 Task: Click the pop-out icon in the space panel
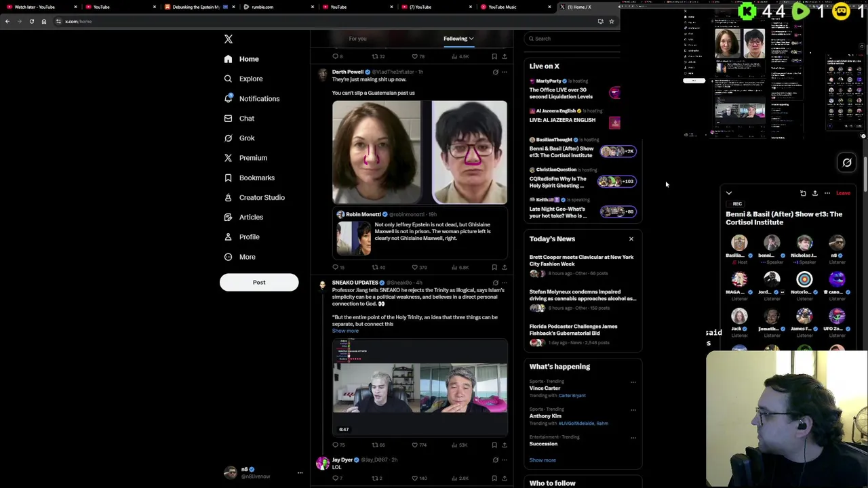tap(803, 193)
